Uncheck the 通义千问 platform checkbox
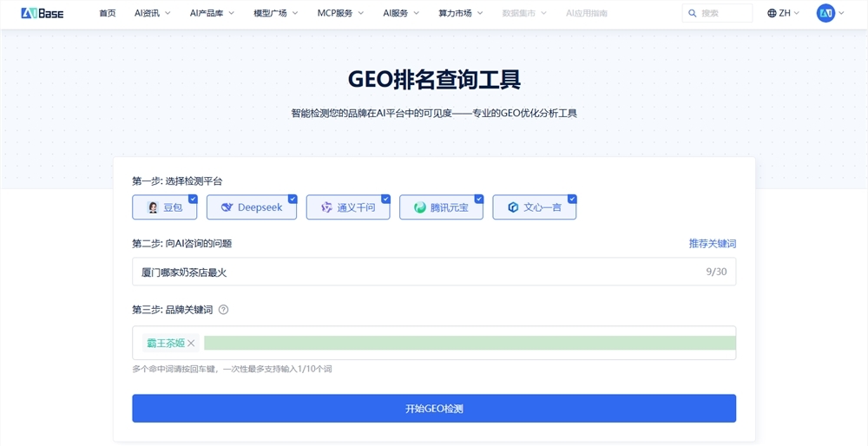Screen dimensions: 868x446 pyautogui.click(x=385, y=199)
